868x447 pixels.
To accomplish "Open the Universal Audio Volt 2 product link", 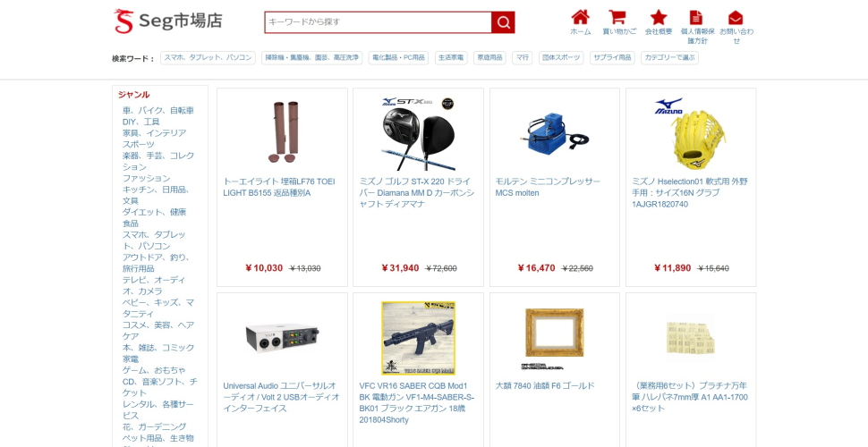I will (x=281, y=397).
